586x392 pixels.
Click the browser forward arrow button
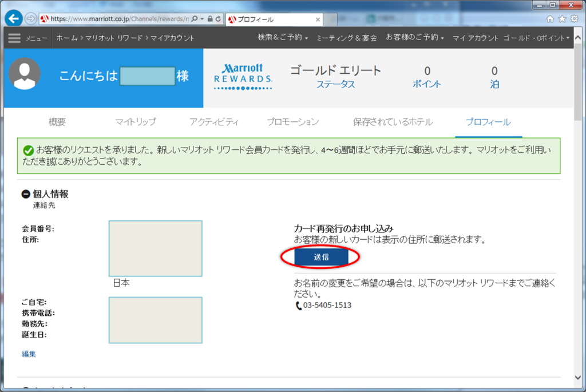[31, 18]
